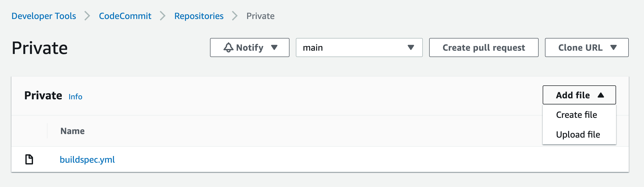Screen dimensions: 644x187
Task: Click the Private panel title
Action: [43, 95]
